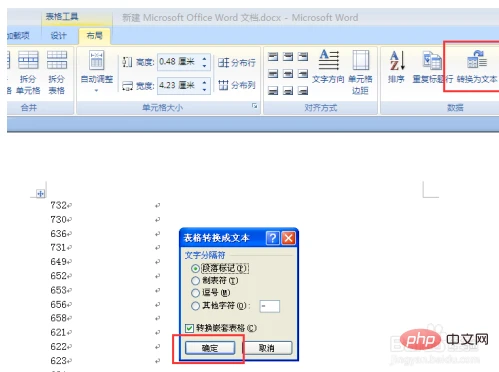Screen dimensions: 499x372
Task: Select the other character (其他字符) option
Action: click(x=221, y=305)
